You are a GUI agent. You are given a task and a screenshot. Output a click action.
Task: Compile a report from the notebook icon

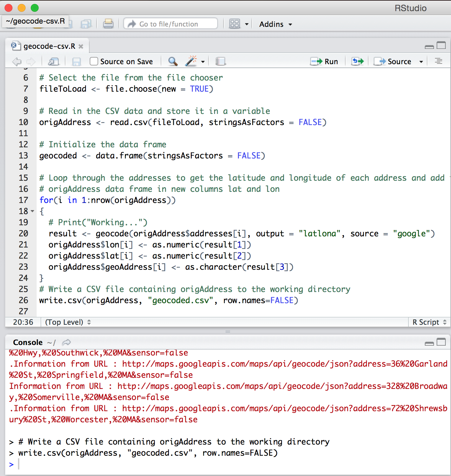click(221, 62)
